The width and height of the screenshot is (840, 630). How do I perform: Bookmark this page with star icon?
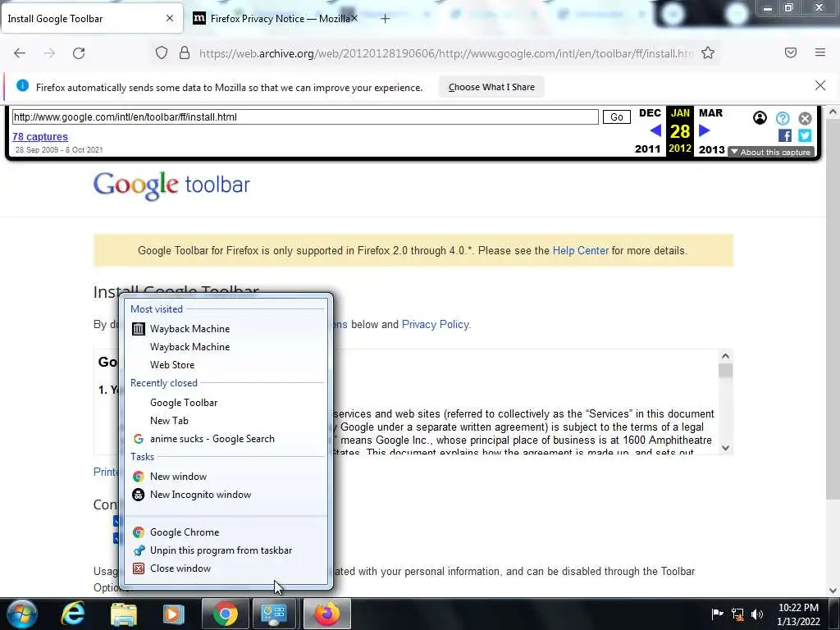tap(708, 53)
